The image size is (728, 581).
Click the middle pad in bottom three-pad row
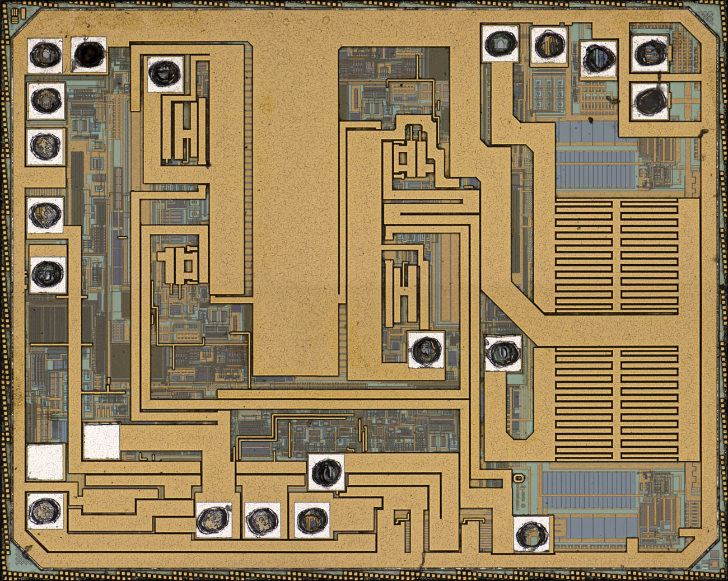pos(262,520)
